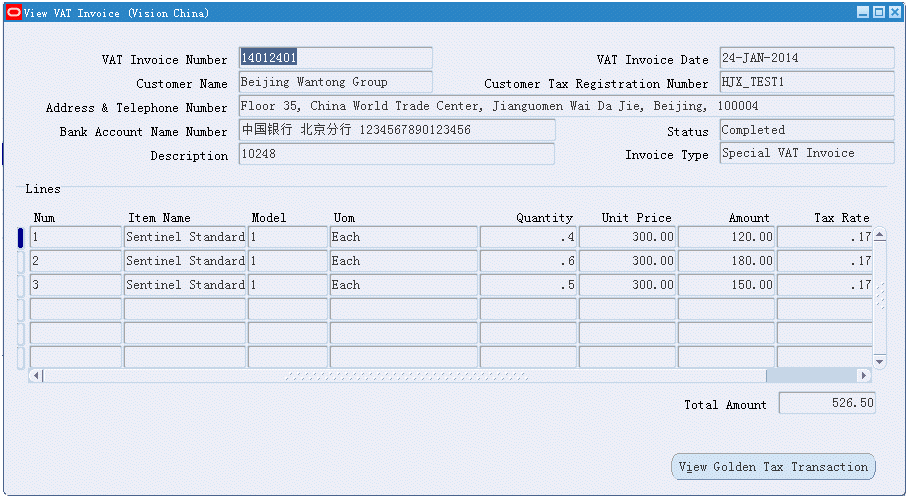Maximize the View VAT Invoice window

tap(878, 12)
